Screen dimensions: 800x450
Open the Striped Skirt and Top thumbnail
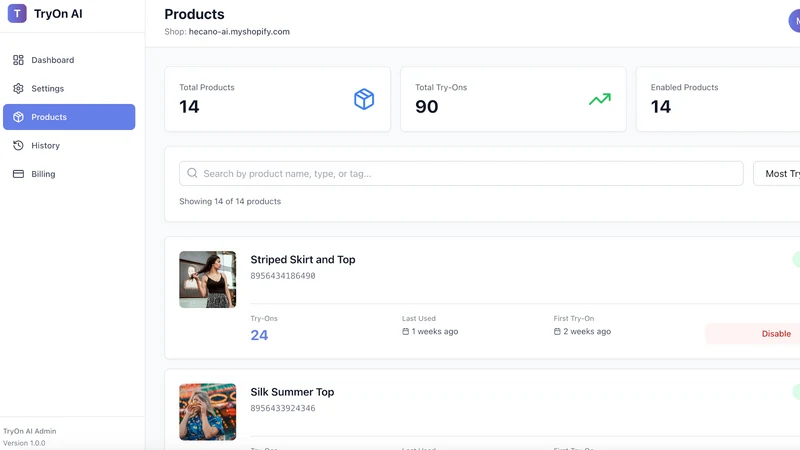(x=208, y=280)
